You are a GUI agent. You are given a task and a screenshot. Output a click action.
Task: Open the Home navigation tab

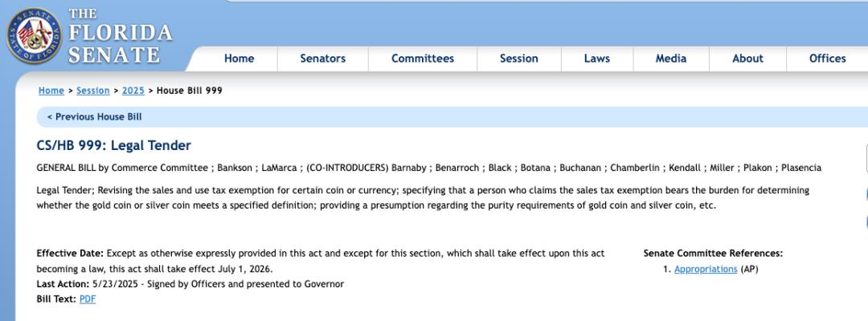(239, 59)
